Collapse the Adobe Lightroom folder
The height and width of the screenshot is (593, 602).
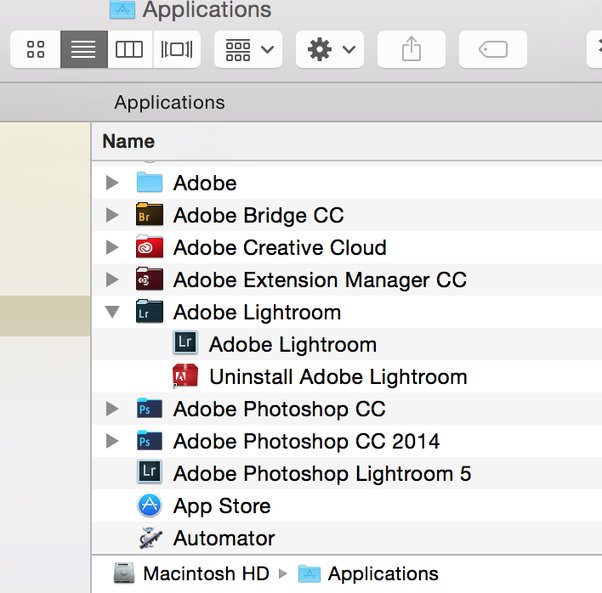[x=112, y=312]
